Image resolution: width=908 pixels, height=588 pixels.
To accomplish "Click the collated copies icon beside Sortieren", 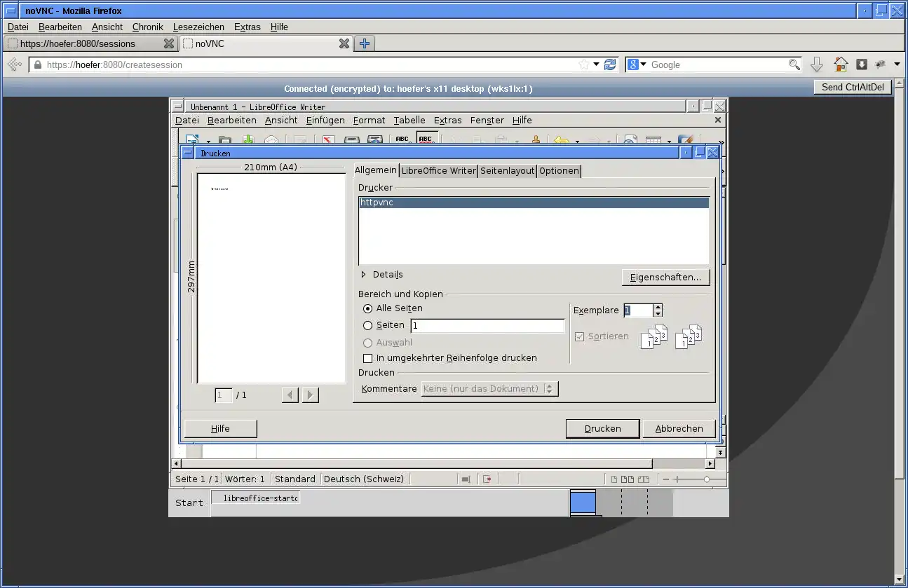I will point(654,336).
